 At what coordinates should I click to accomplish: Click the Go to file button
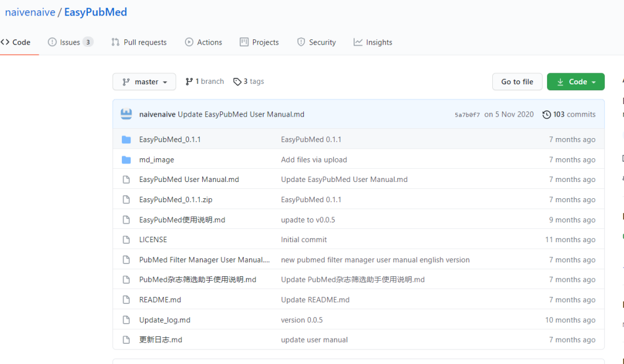(x=517, y=81)
